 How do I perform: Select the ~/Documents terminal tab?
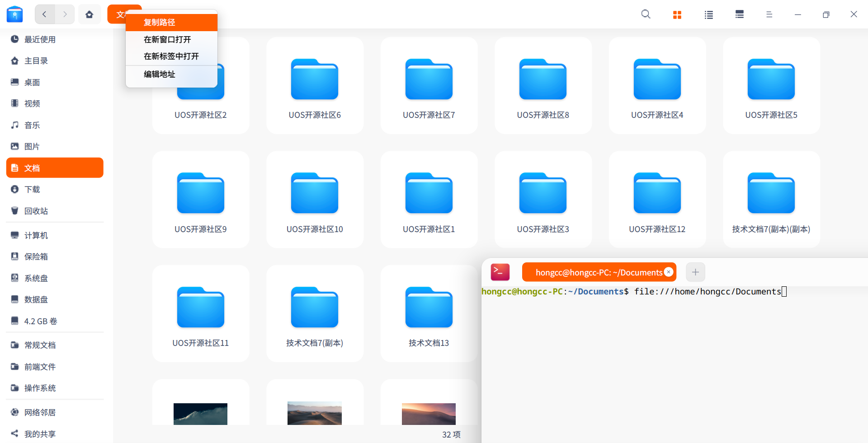599,272
